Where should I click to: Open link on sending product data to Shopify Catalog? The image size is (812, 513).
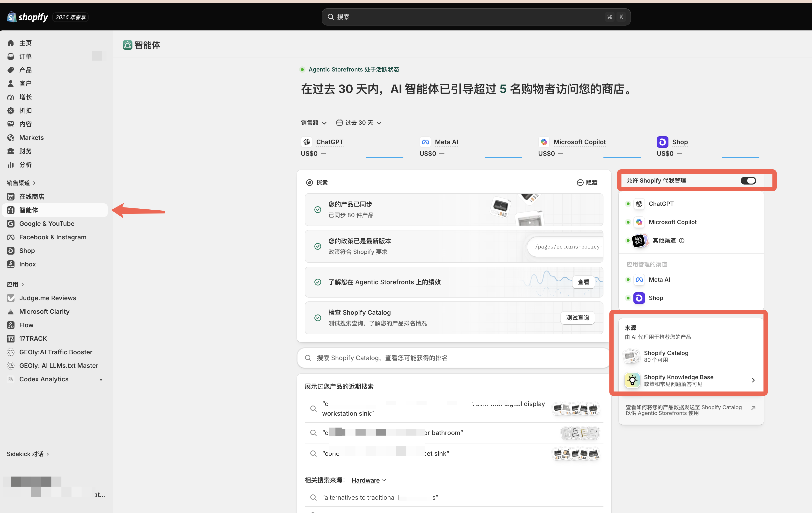691,410
